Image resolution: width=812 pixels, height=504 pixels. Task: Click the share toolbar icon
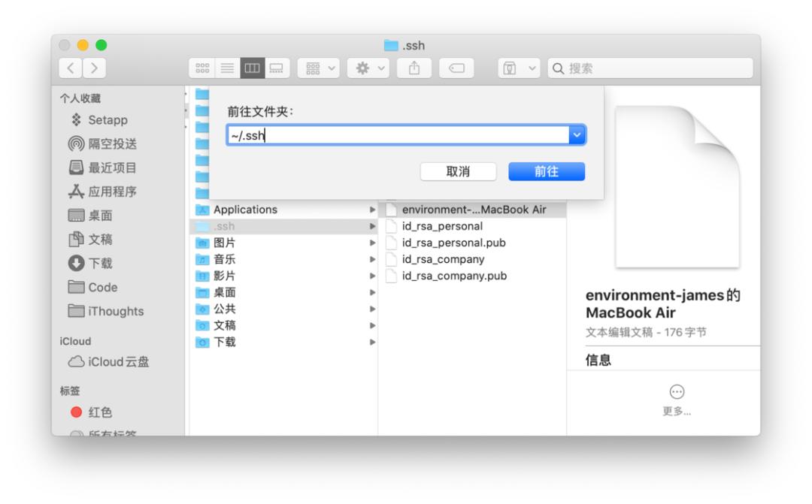click(414, 68)
